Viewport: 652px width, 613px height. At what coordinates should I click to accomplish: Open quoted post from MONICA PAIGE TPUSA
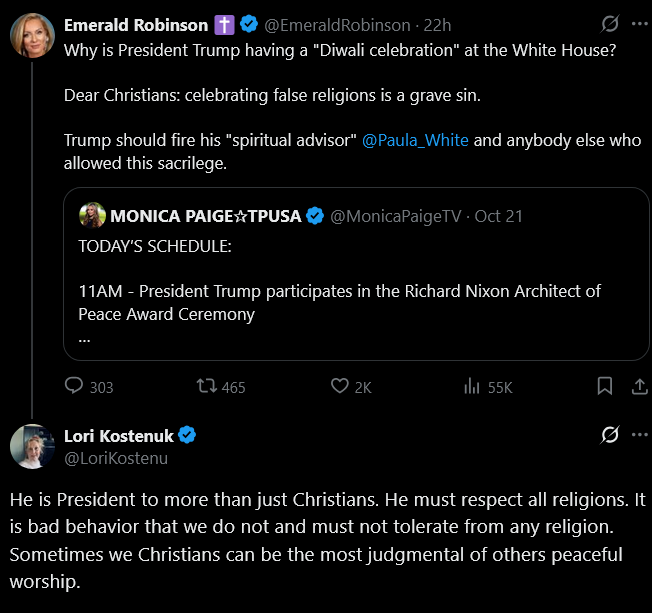pos(356,290)
